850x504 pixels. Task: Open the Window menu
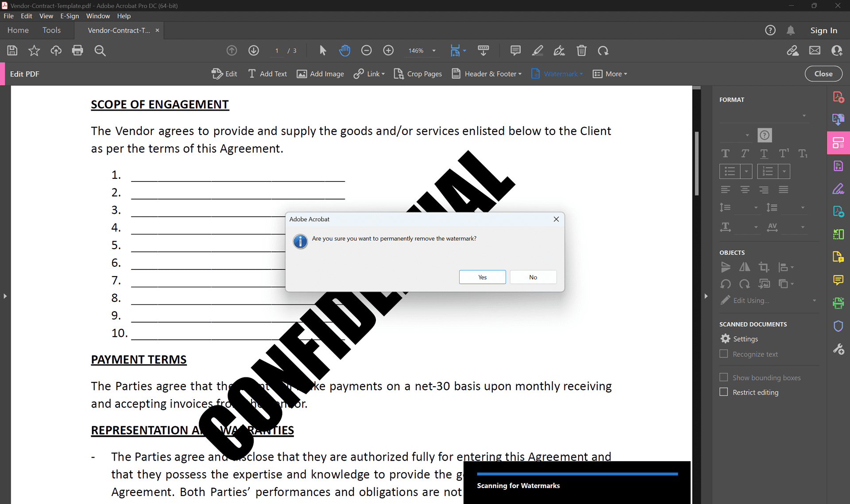(98, 16)
